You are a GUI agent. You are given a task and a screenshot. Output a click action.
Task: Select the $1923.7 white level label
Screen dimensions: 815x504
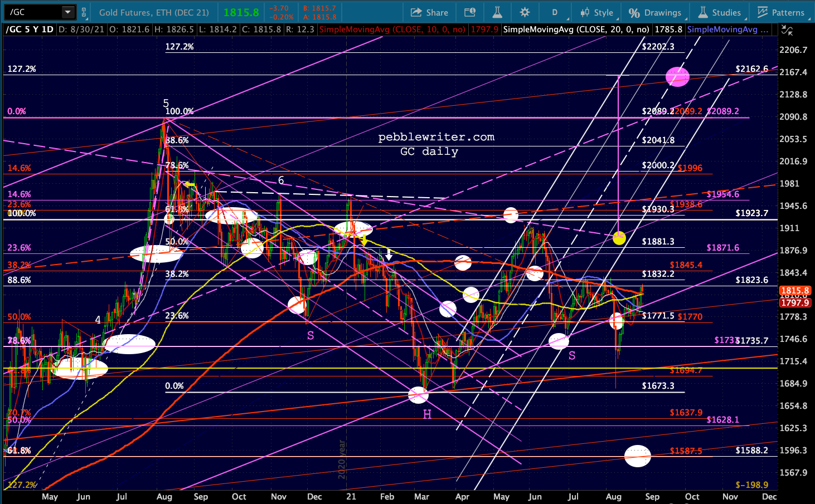point(751,213)
